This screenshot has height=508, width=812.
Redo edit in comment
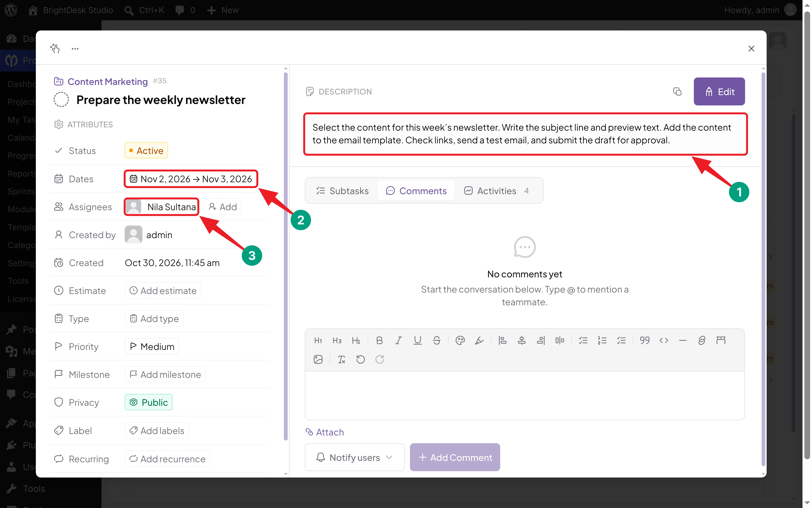tap(380, 360)
